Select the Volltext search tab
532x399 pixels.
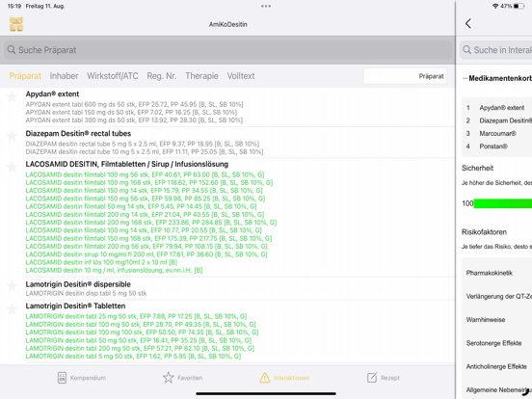click(241, 76)
